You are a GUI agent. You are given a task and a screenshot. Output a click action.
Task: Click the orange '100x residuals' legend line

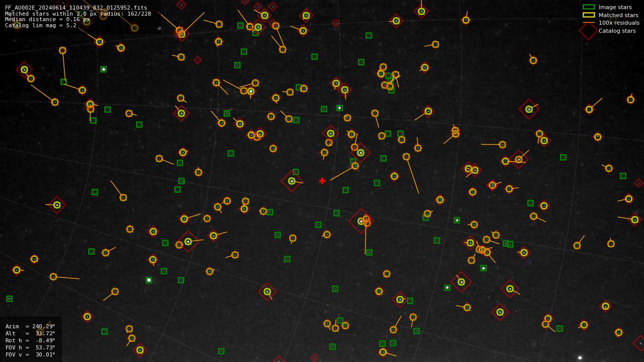(x=589, y=23)
